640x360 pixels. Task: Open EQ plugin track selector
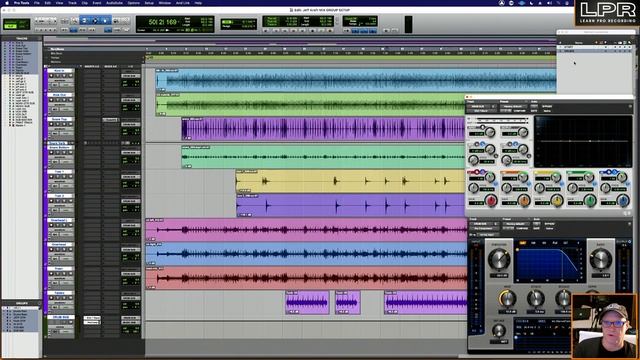(481, 106)
